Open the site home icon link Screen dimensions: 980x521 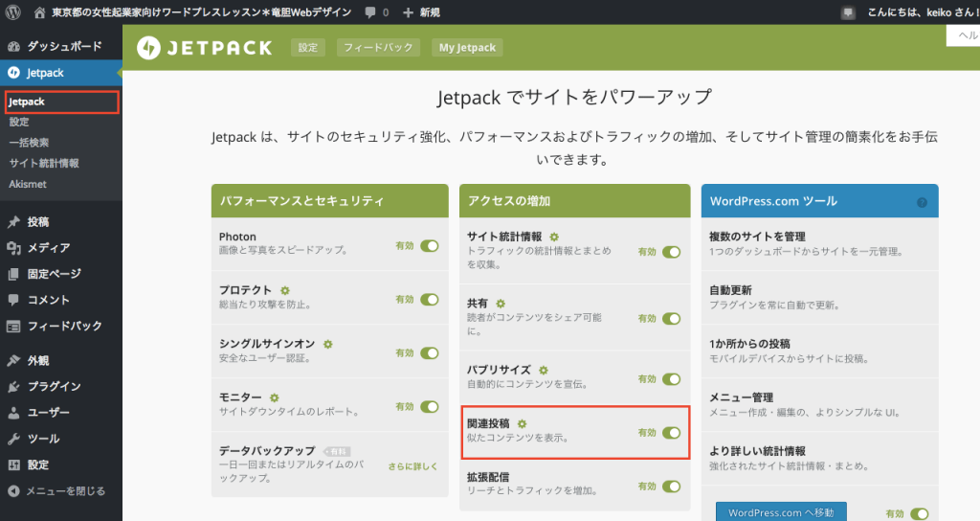click(x=39, y=12)
